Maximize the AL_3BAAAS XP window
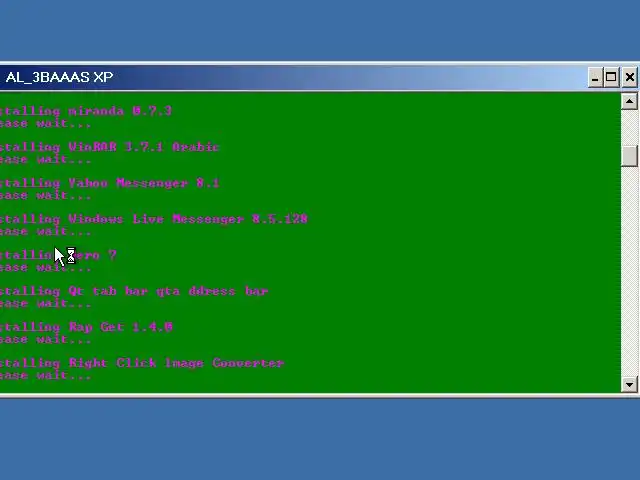 pyautogui.click(x=611, y=77)
